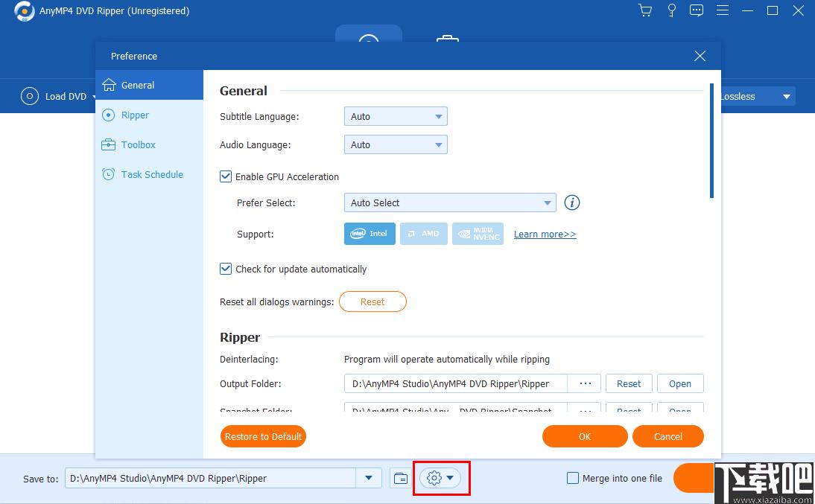Screen dimensions: 815x504
Task: Click the Save to path field
Action: coord(211,478)
